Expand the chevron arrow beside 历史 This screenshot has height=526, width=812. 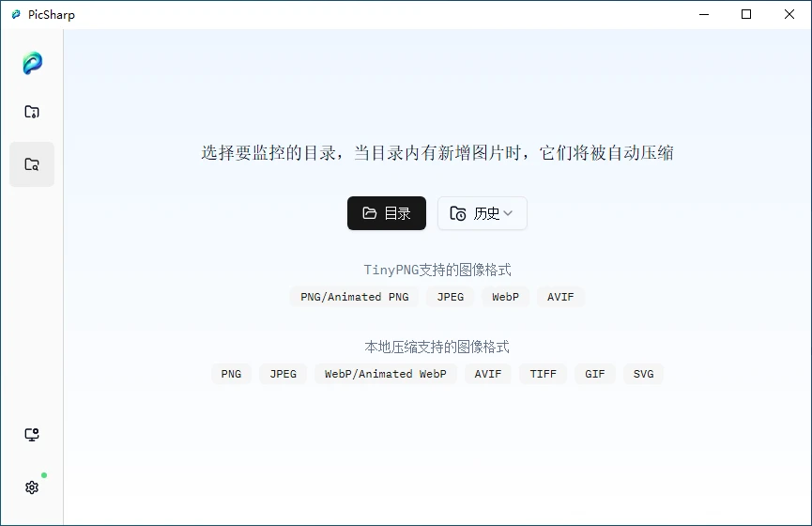(x=508, y=213)
